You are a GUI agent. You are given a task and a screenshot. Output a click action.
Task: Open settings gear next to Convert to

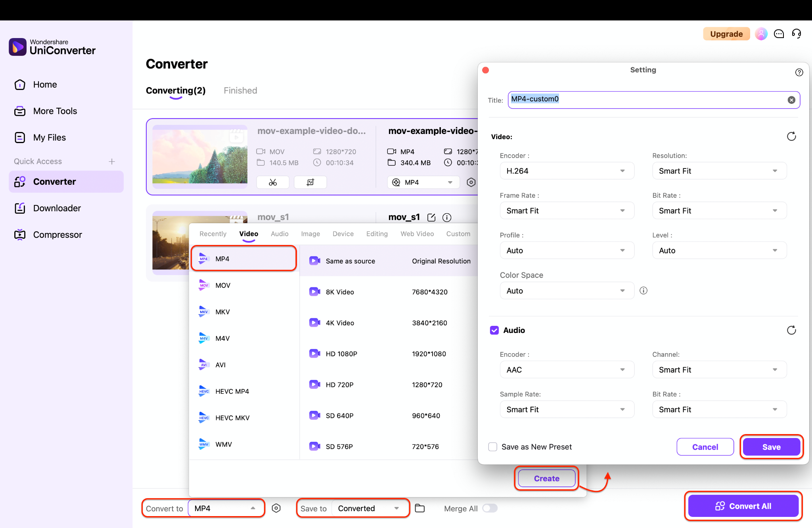click(276, 508)
